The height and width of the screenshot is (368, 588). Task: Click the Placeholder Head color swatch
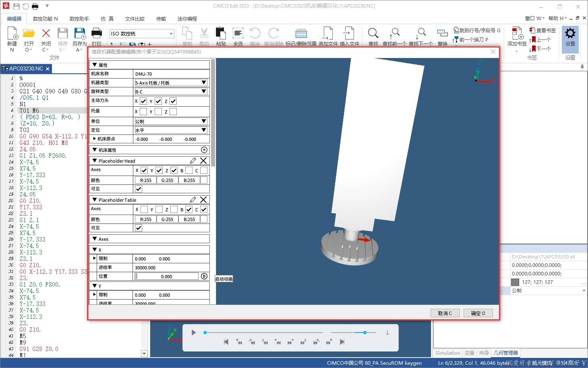click(204, 180)
